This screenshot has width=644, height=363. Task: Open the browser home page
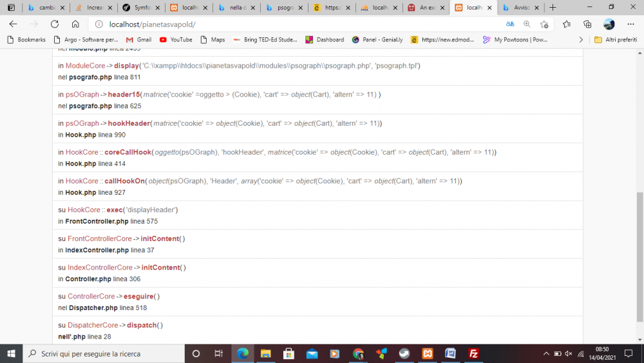tap(75, 25)
